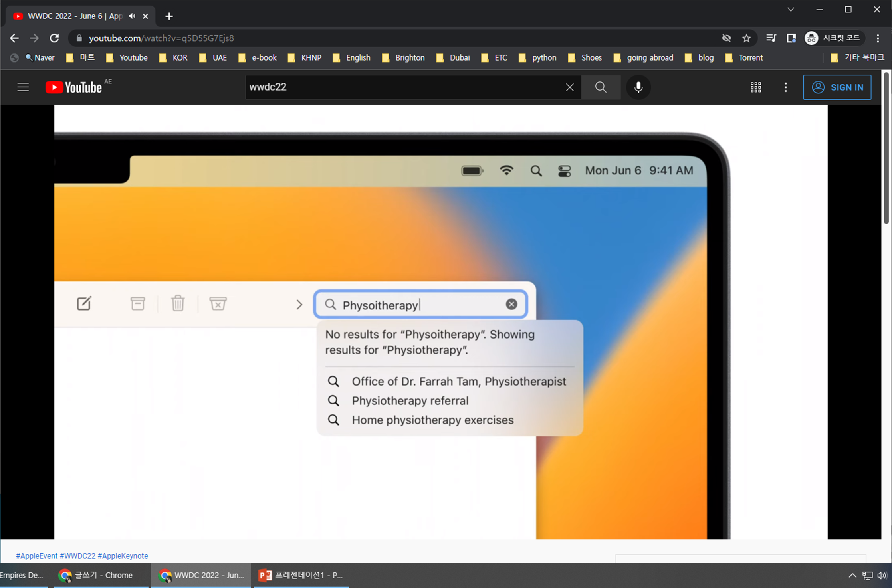Switch to PowerPoint in taskbar

click(x=301, y=575)
